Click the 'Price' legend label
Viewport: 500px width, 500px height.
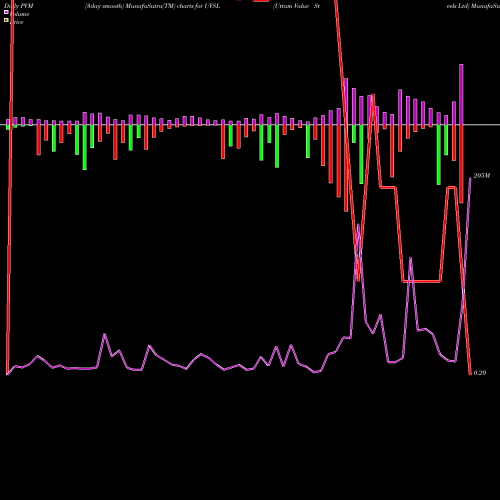[x=17, y=22]
